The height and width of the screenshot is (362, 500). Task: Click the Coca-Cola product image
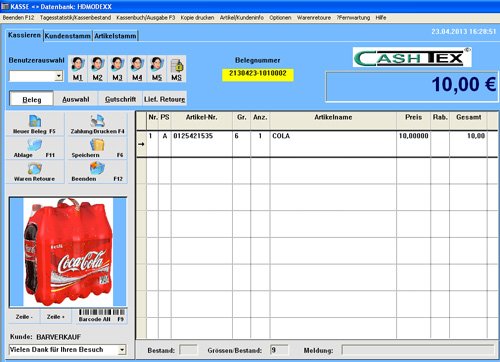click(68, 252)
